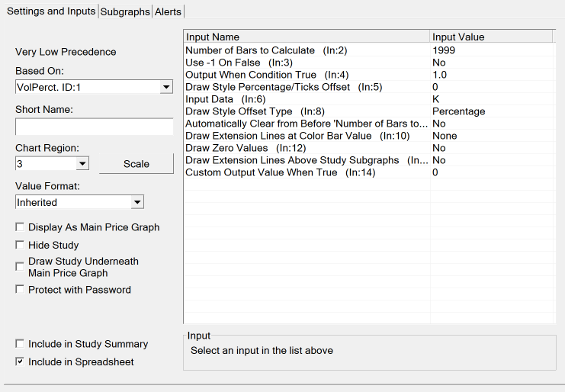Click the Scale button

[136, 164]
